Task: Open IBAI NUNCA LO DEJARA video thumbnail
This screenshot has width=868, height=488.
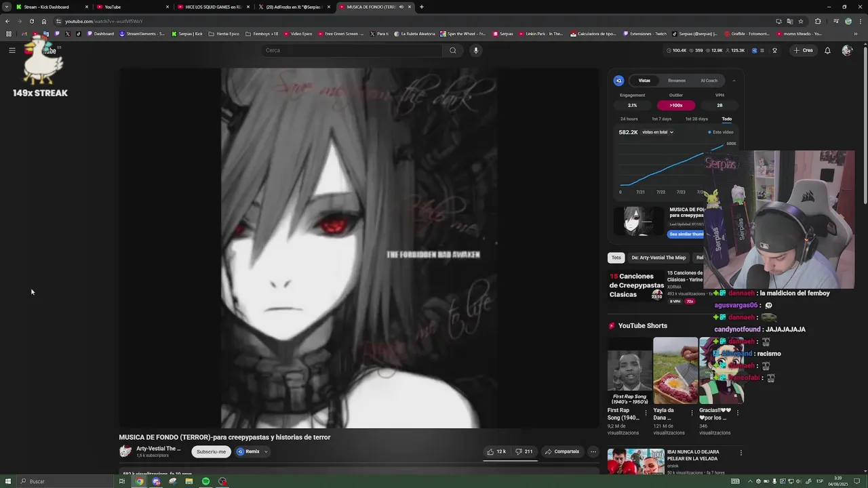Action: click(x=636, y=462)
